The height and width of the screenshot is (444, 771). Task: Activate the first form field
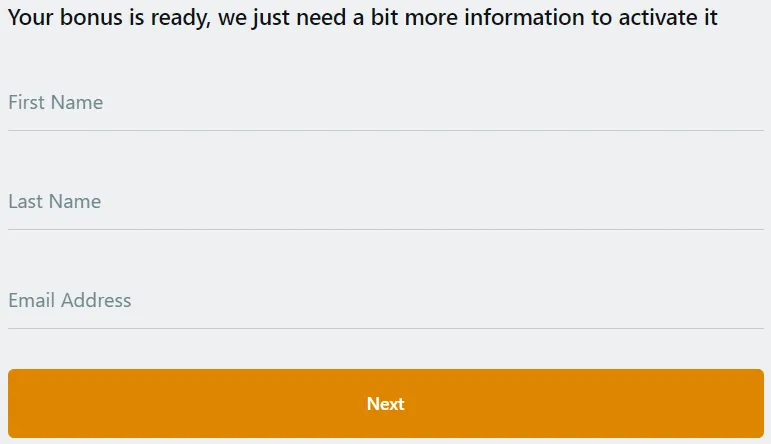[x=385, y=103]
